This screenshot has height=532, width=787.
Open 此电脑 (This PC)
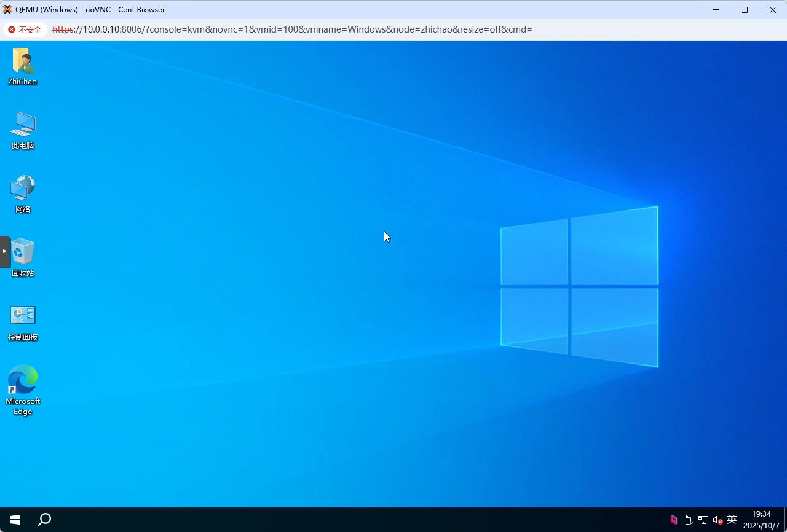click(23, 124)
